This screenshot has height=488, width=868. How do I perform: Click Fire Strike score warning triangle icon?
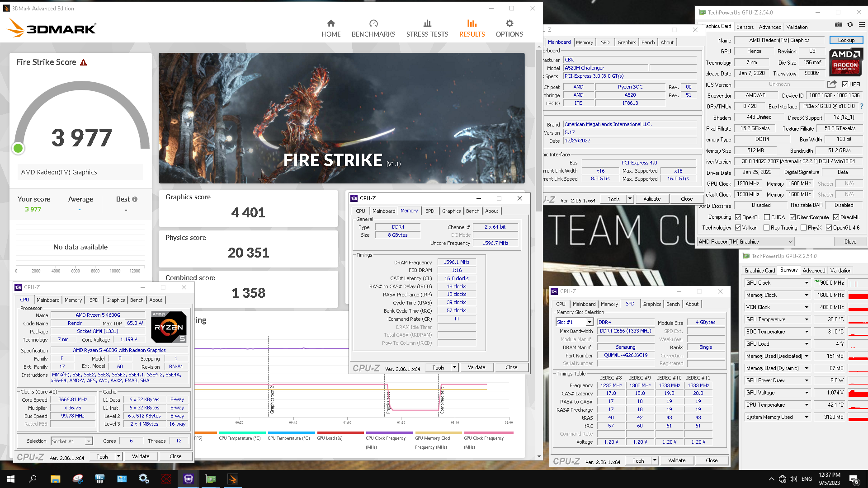pyautogui.click(x=83, y=62)
